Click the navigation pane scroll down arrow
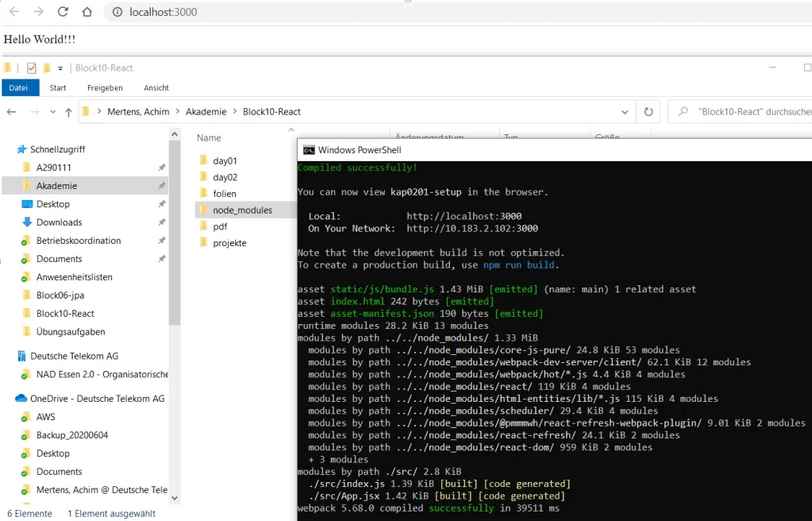The height and width of the screenshot is (521, 812). [x=175, y=498]
